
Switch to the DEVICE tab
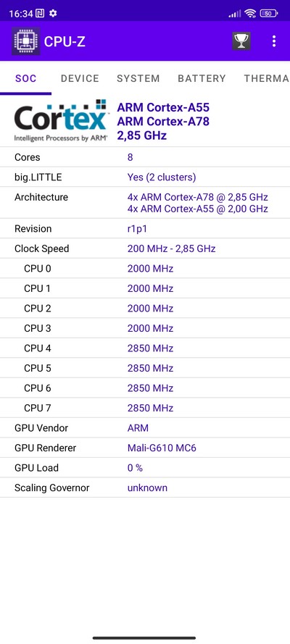point(80,78)
